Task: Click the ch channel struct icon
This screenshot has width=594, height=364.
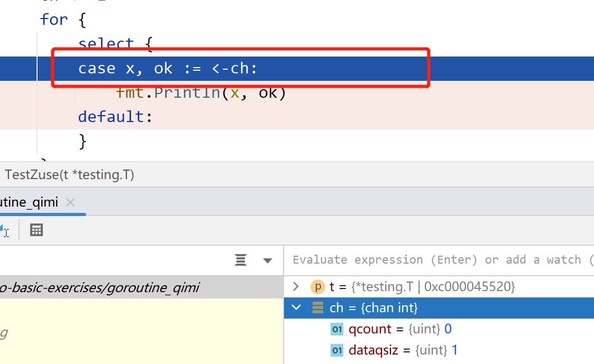Action: coord(317,307)
